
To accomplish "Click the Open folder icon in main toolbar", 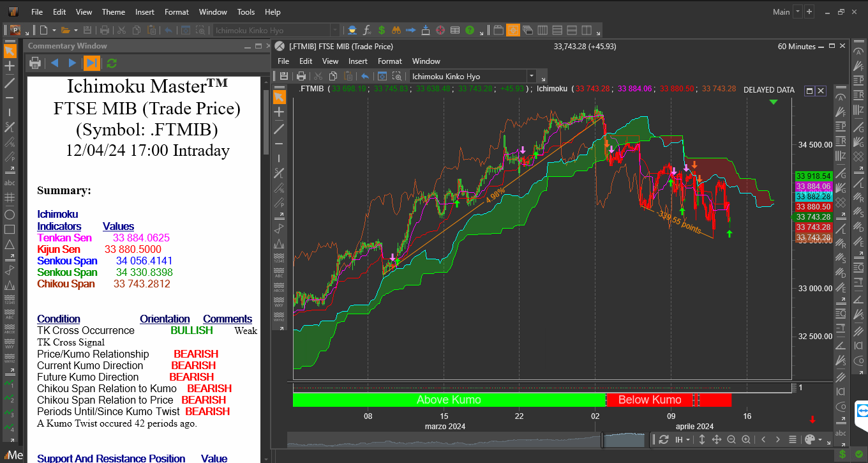I will pyautogui.click(x=66, y=30).
